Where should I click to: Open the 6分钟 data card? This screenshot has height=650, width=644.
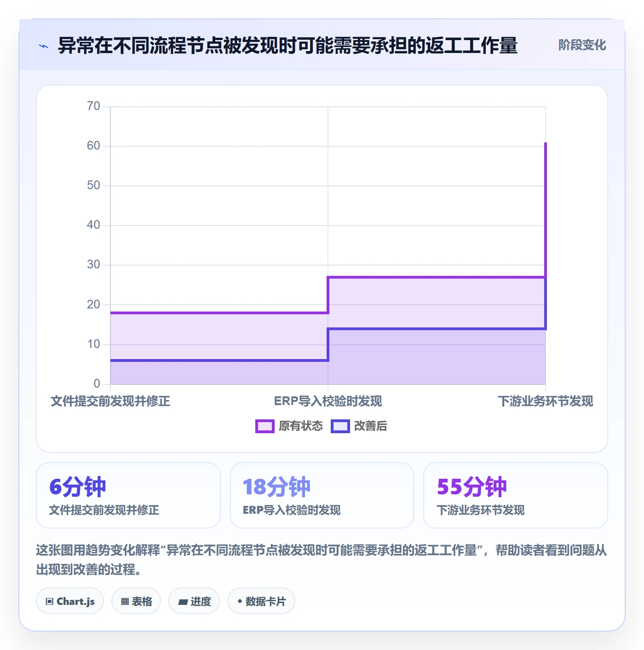tap(128, 495)
